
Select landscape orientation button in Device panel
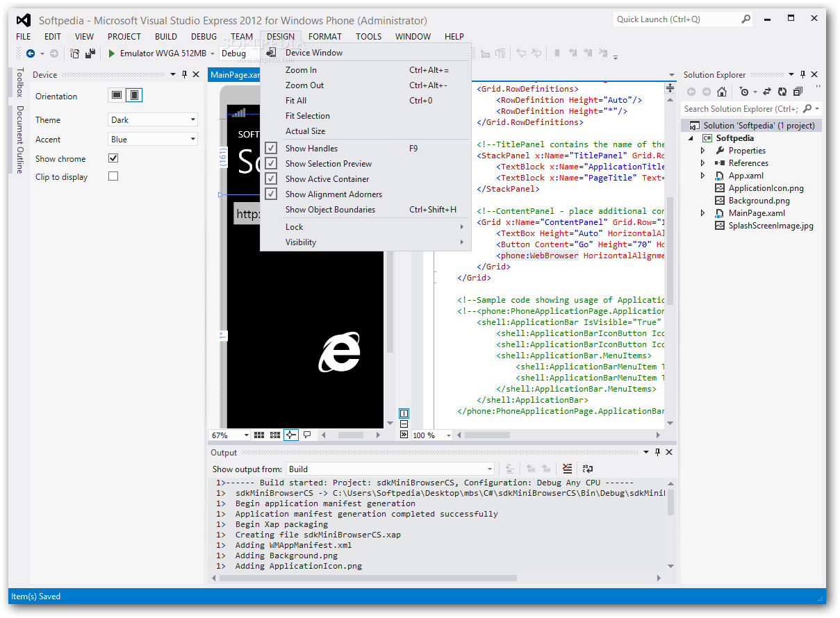(117, 95)
